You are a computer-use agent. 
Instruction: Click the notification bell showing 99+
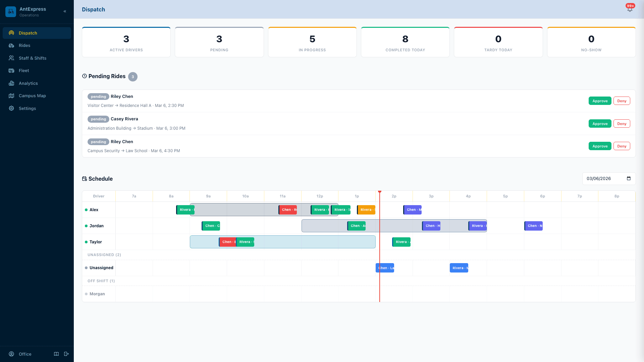[x=630, y=9]
